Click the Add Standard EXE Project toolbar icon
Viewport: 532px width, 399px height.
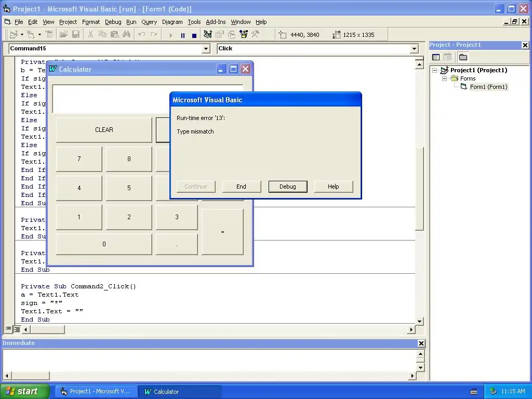[14, 35]
